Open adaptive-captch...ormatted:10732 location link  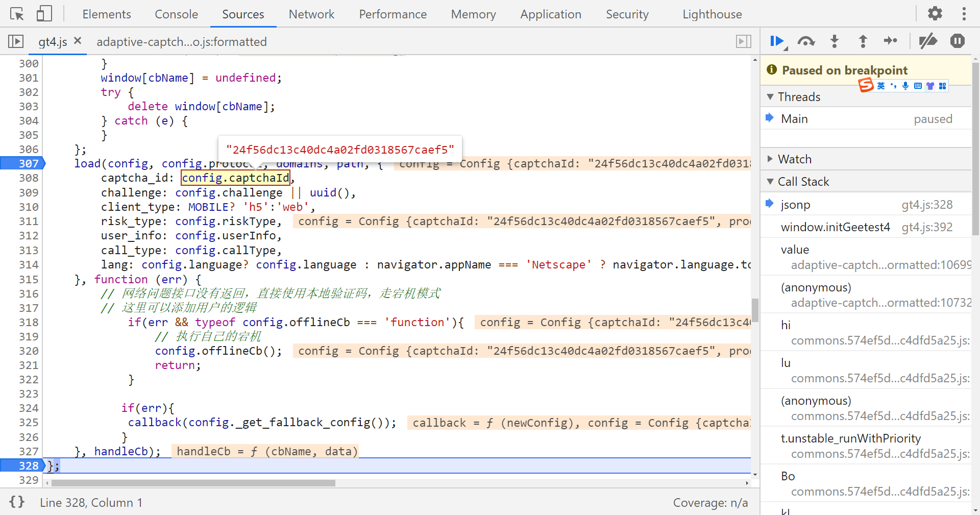click(x=881, y=302)
